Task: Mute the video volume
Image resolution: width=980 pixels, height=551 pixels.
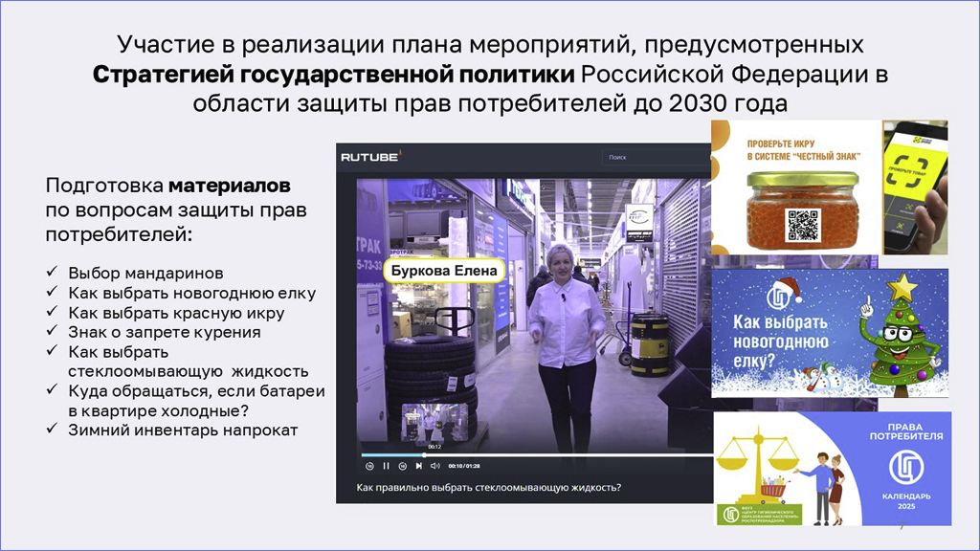Action: [434, 466]
